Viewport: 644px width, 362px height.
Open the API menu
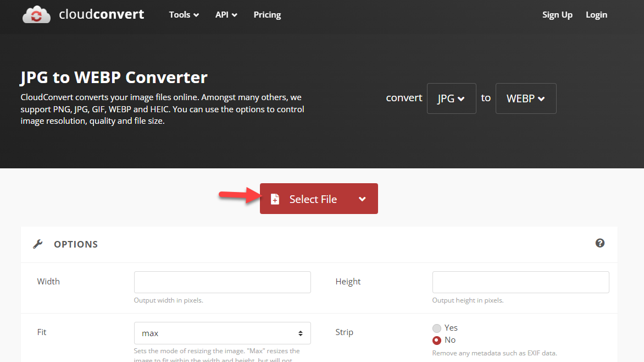coord(226,15)
